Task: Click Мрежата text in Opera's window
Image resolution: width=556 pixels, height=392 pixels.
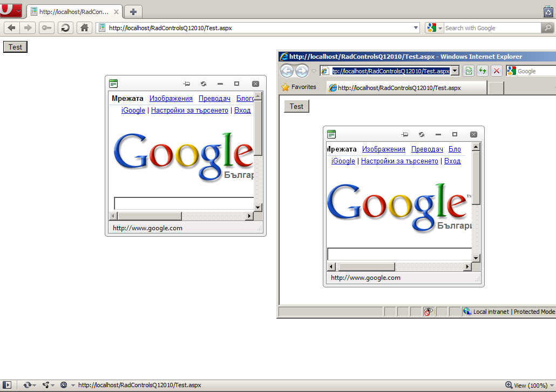Action: (x=127, y=99)
